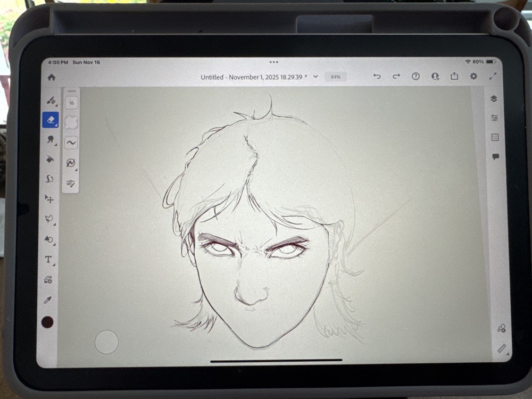Pick the Transform move tool
Image resolution: width=532 pixels, height=399 pixels.
tap(49, 199)
